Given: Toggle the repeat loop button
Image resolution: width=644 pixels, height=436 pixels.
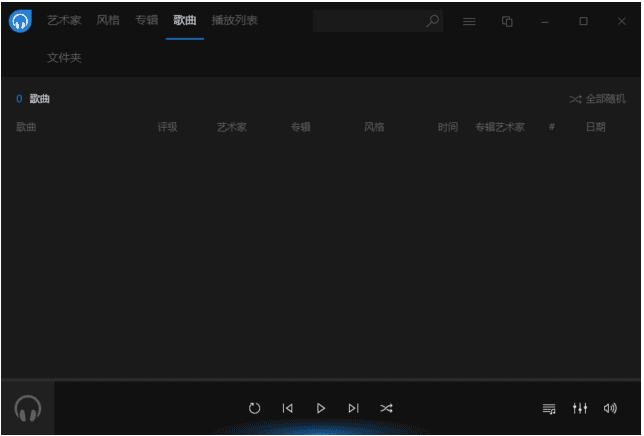Looking at the screenshot, I should click(x=255, y=408).
